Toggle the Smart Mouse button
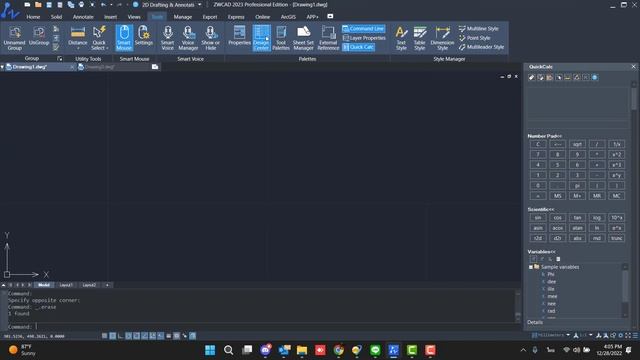 (124, 38)
